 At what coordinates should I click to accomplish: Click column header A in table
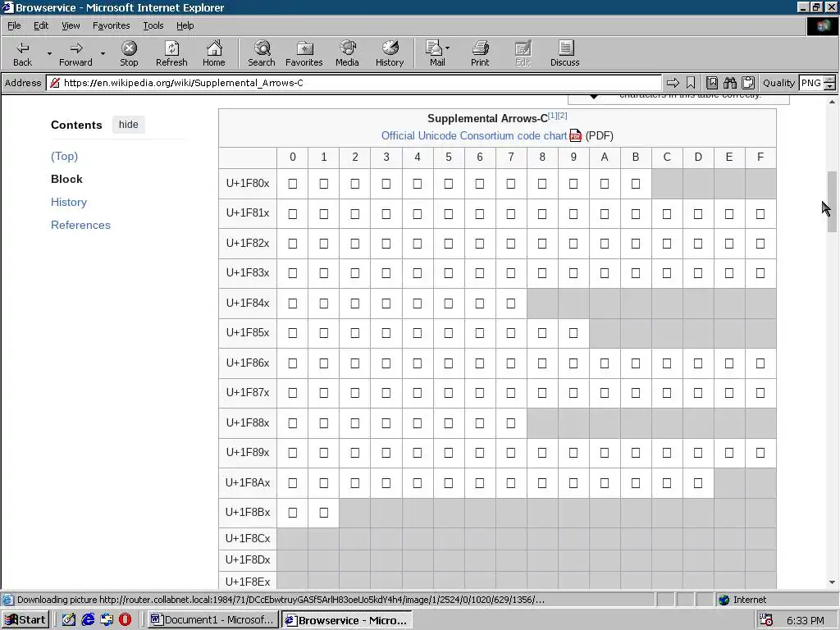[x=605, y=157]
